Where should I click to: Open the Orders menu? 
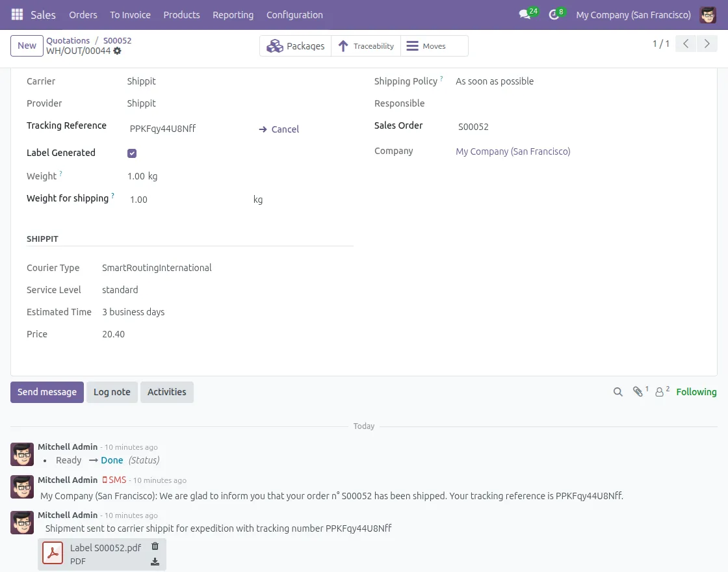click(x=83, y=15)
